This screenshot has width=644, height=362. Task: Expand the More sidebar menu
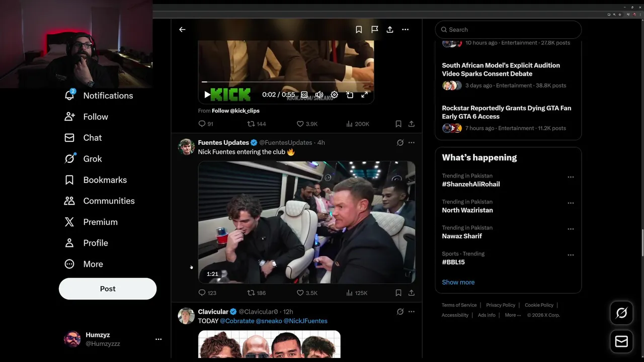coord(84,264)
